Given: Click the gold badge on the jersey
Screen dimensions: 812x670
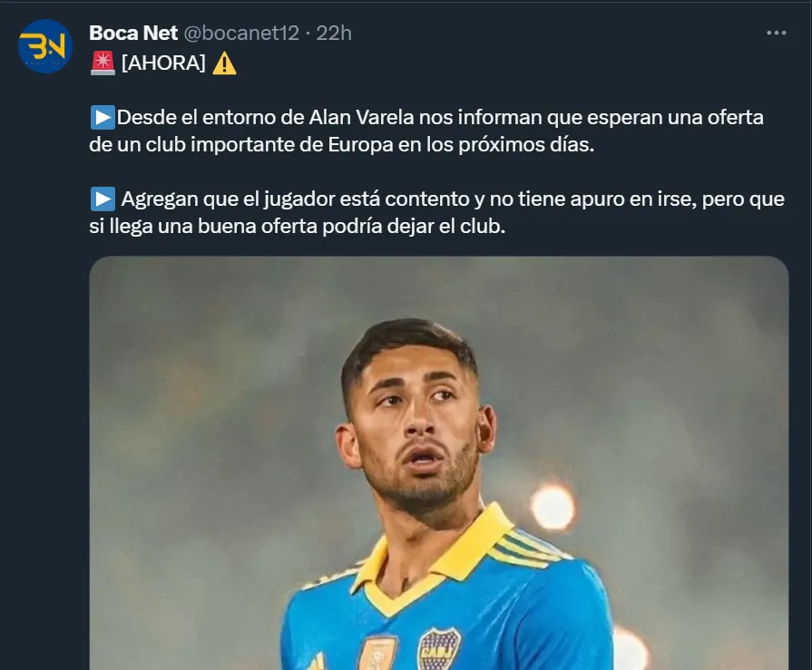Looking at the screenshot, I should pyautogui.click(x=378, y=653).
